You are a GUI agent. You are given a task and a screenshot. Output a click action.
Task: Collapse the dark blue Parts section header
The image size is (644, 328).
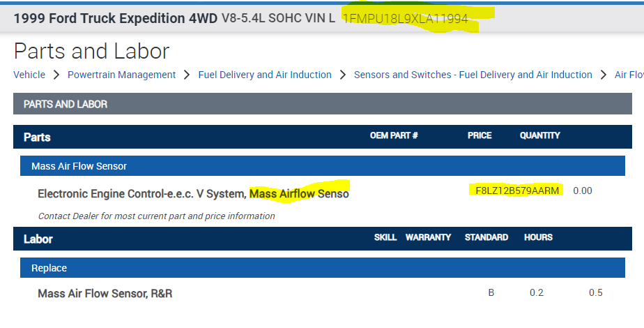pos(37,137)
